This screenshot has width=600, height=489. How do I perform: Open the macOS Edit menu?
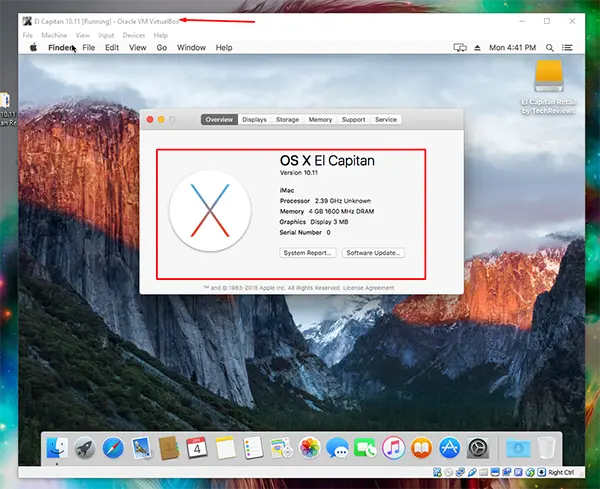(112, 48)
